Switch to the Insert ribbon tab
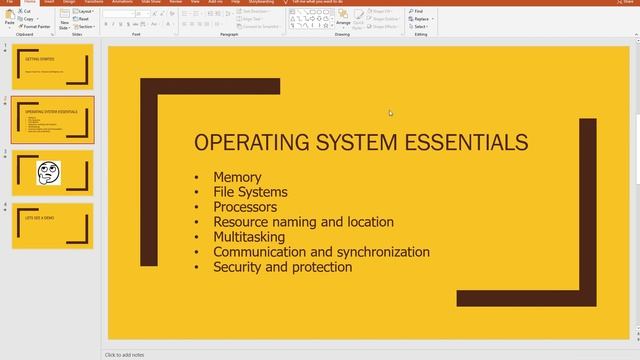 49,2
